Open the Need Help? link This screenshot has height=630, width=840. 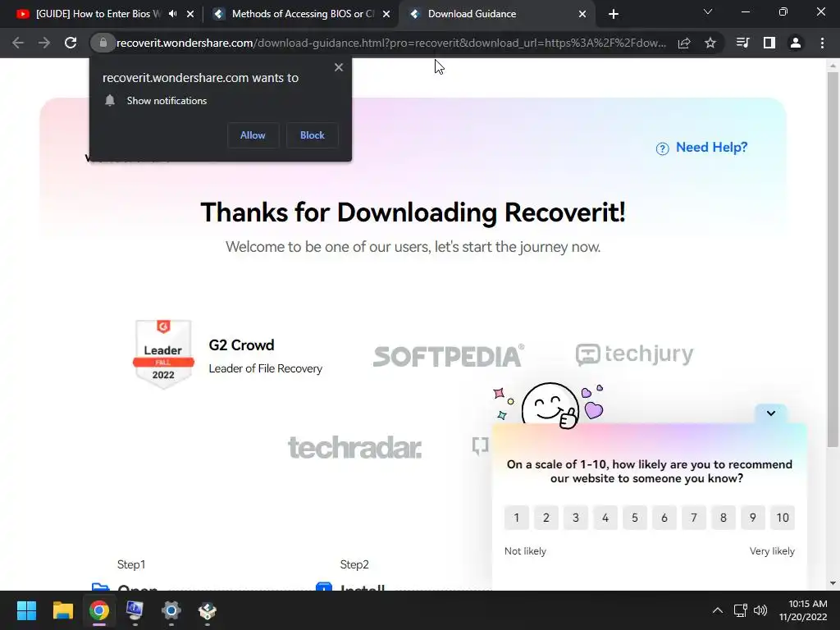[x=711, y=148]
